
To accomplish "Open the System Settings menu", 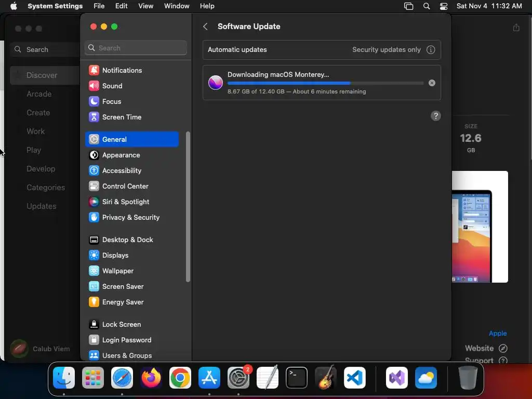I will [55, 6].
